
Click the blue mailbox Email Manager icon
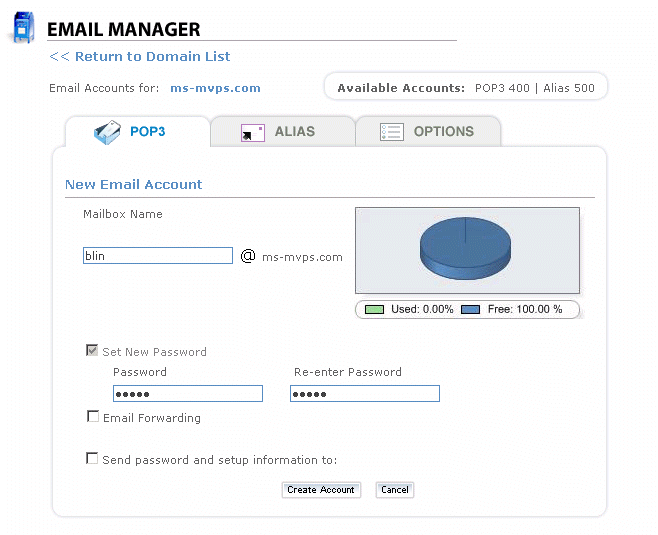click(23, 28)
